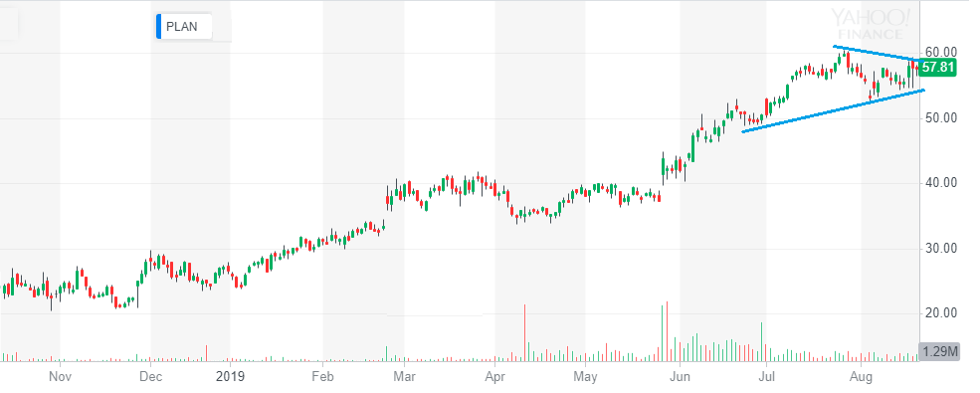980x393 pixels.
Task: Click the Aug month axis label
Action: pyautogui.click(x=861, y=377)
